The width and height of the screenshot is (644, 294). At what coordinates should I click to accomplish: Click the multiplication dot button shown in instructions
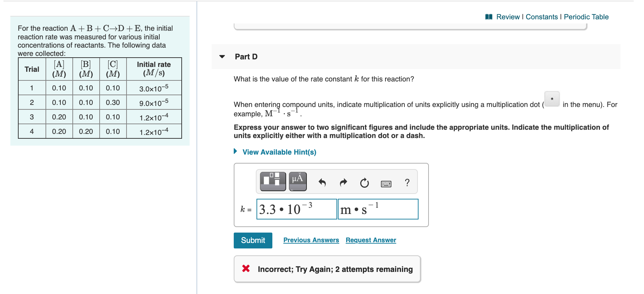pyautogui.click(x=552, y=99)
